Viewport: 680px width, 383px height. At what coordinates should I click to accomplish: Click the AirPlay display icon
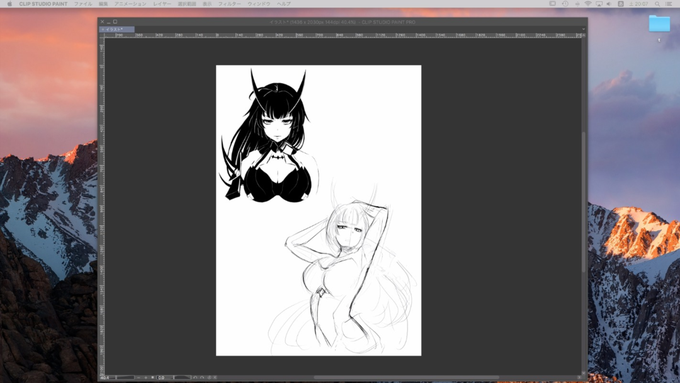click(x=599, y=3)
